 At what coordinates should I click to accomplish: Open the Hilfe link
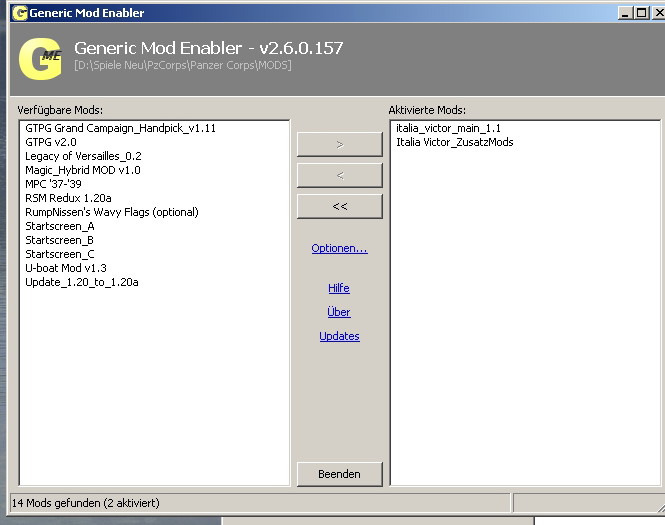(x=339, y=288)
